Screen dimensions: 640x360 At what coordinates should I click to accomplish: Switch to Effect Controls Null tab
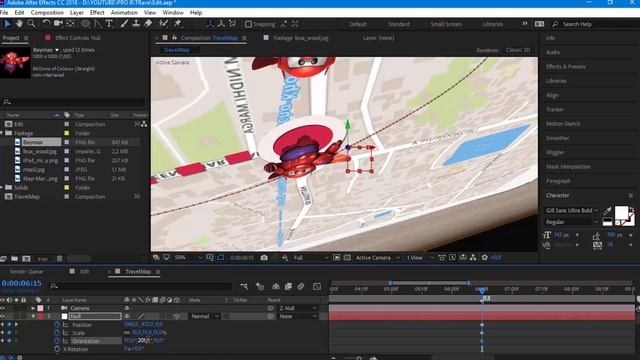78,38
